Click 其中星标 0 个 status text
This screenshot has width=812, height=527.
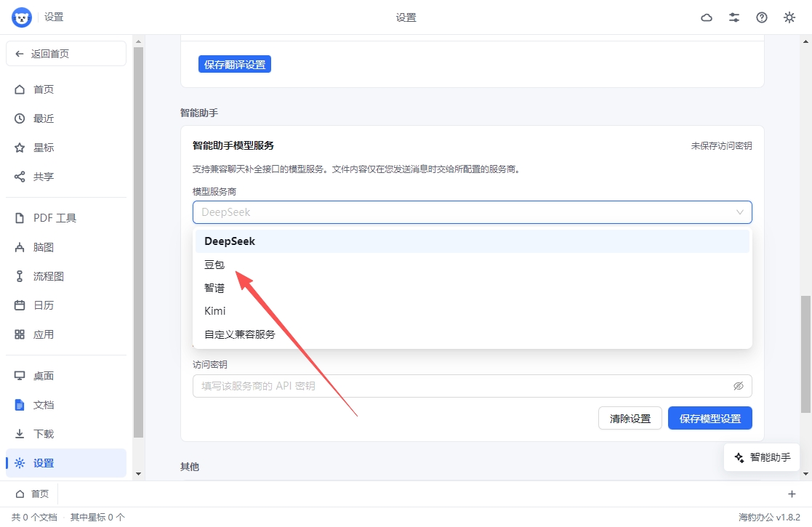[x=97, y=517]
